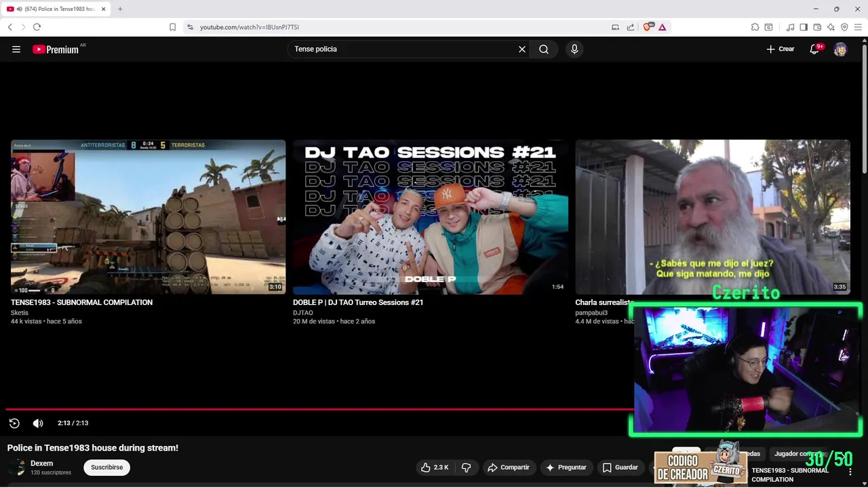The height and width of the screenshot is (488, 868).
Task: Open Brave VPN shield icon
Action: click(844, 27)
